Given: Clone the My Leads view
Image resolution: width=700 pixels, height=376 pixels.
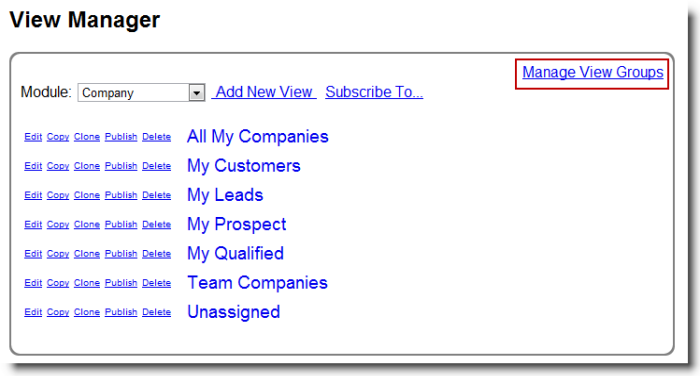Looking at the screenshot, I should point(87,196).
